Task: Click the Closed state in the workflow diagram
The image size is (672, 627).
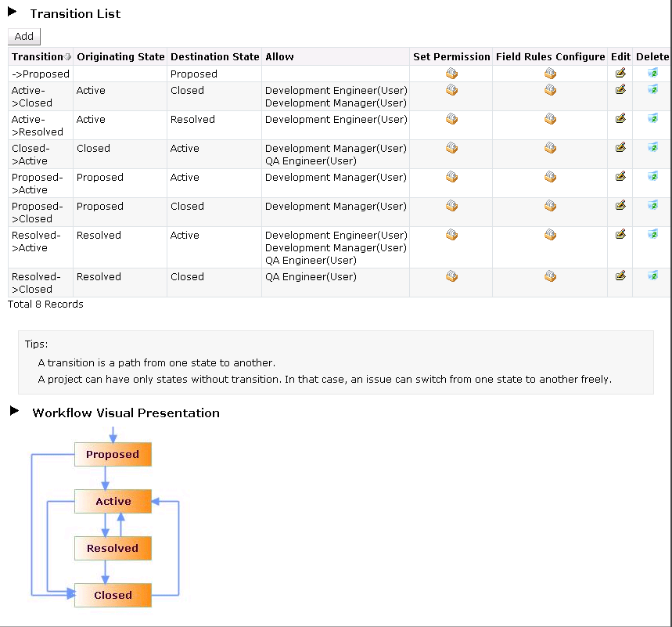Action: click(x=113, y=595)
